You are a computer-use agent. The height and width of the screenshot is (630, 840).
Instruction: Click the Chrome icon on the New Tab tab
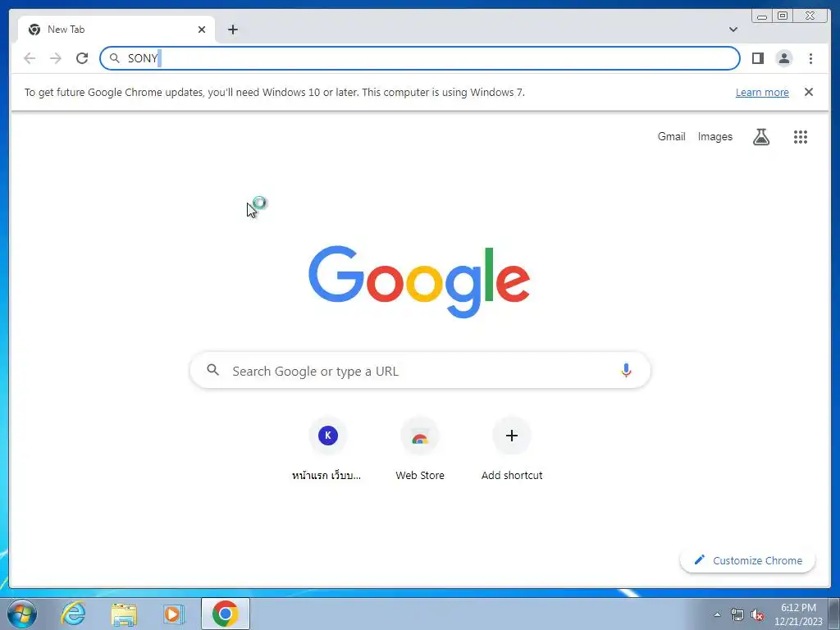34,30
